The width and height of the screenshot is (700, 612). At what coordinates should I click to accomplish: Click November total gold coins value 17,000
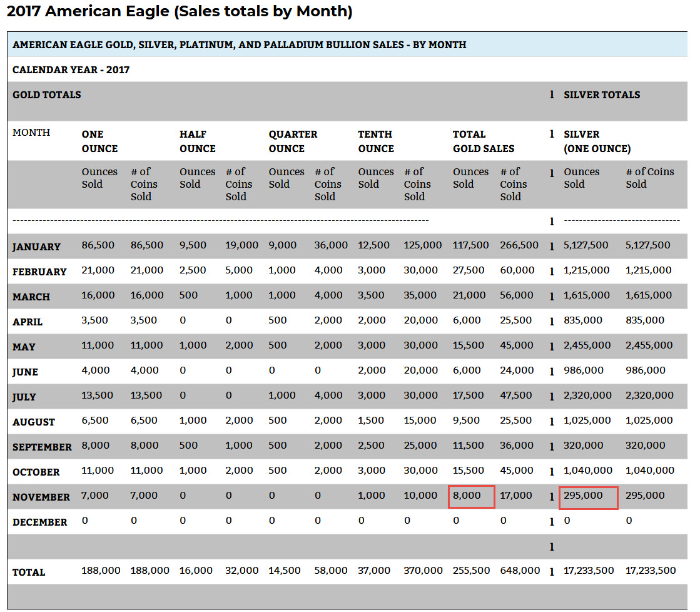tap(515, 496)
